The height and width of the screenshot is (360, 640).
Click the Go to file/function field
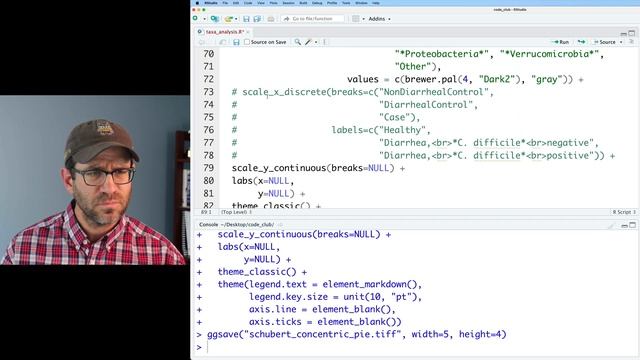pyautogui.click(x=313, y=19)
